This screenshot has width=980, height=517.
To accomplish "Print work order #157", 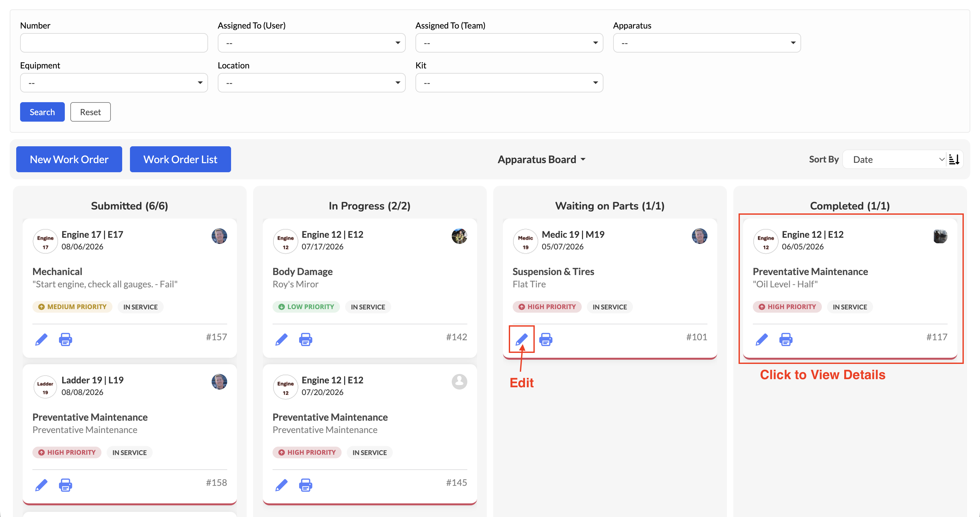I will tap(65, 339).
